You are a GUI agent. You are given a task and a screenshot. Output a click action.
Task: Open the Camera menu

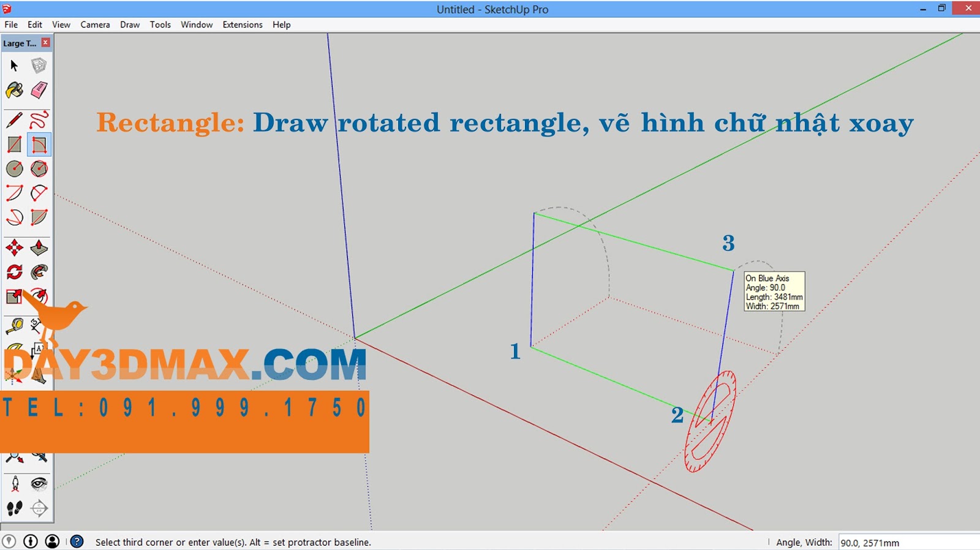[95, 24]
